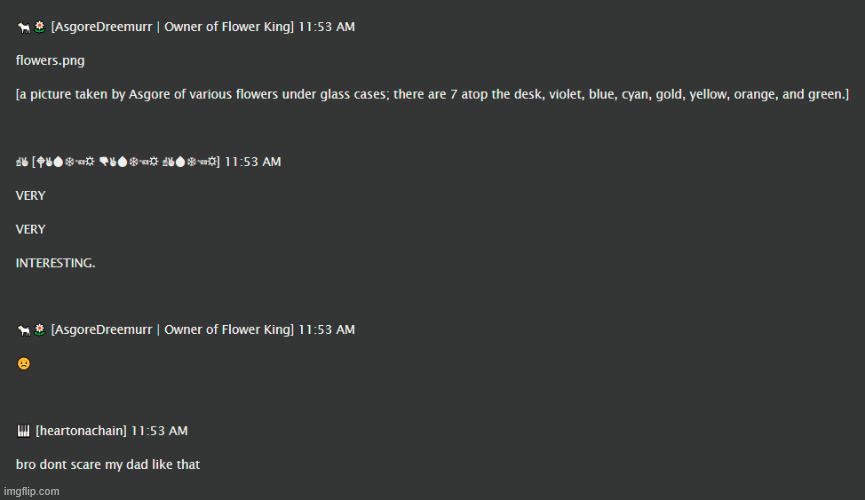Click the piano keys icon beside heartonachain
Viewport: 865px width, 500px height.
23,431
